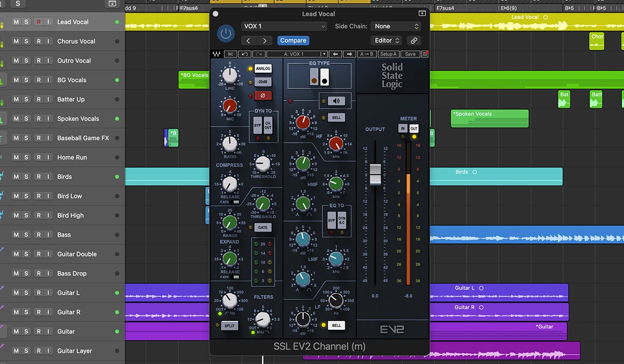The width and height of the screenshot is (624, 364).
Task: Toggle ANALOG emulation on the SSL channel
Action: click(x=263, y=68)
